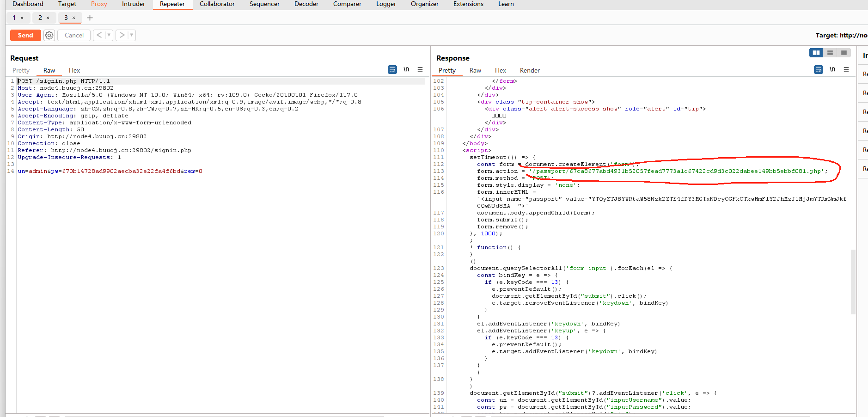Click the response vertical scrollbar
Image resolution: width=868 pixels, height=417 pixels.
853,282
